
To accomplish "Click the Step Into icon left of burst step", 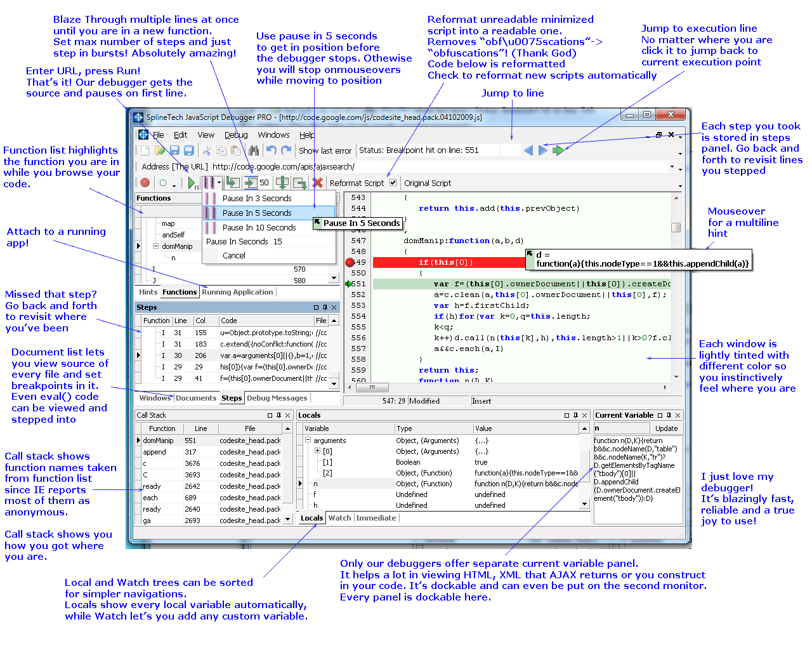I will coord(233,183).
